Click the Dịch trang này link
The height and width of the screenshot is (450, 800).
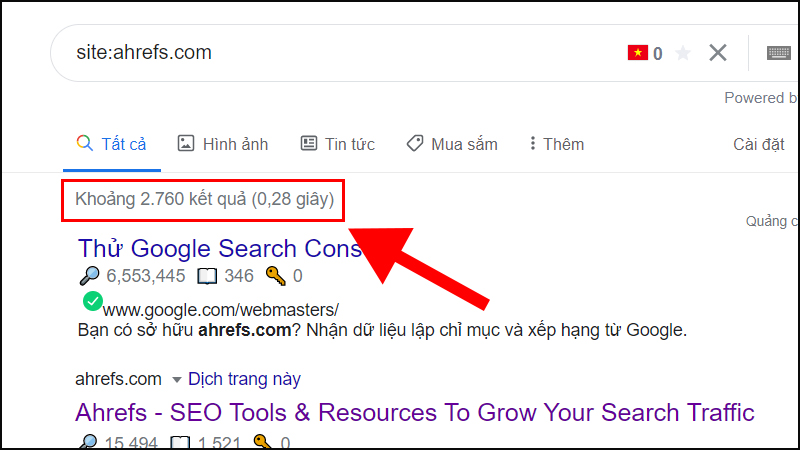(244, 379)
